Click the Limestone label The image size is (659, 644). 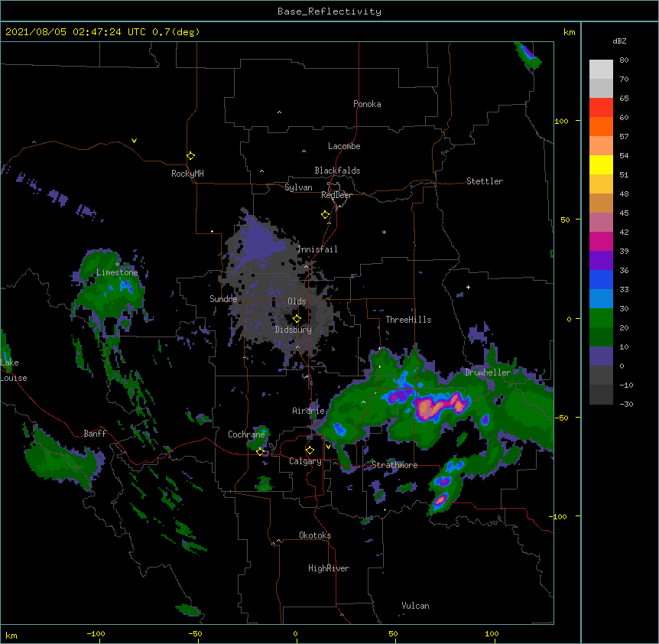pos(117,272)
